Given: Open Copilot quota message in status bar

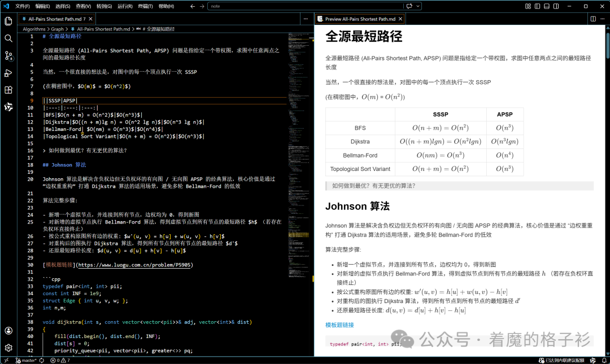Looking at the screenshot, I should (561, 361).
